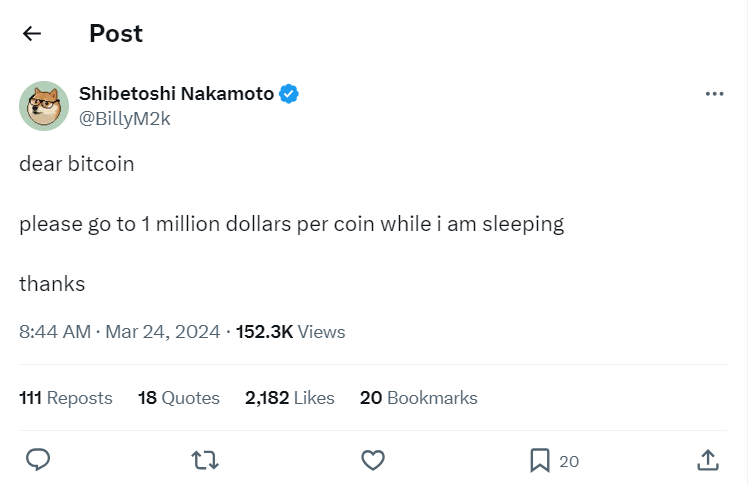Like the post with heart icon

[372, 460]
